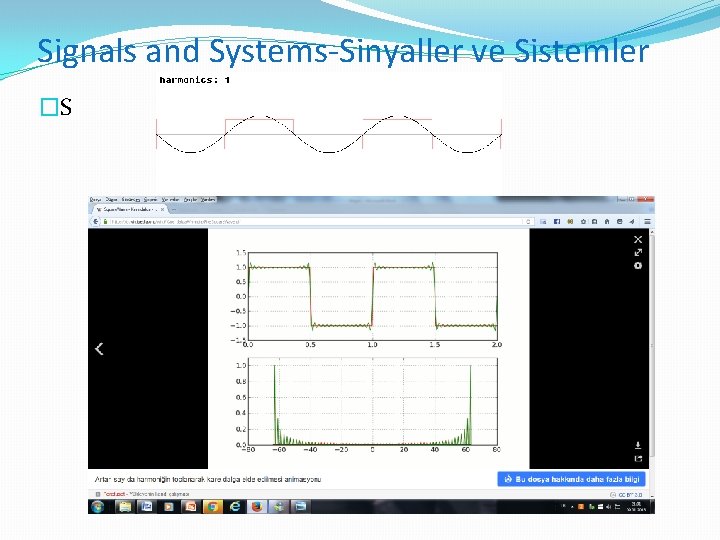Click the bookmark star icon in Firefox toolbar
This screenshot has height=540, width=720.
[x=583, y=221]
